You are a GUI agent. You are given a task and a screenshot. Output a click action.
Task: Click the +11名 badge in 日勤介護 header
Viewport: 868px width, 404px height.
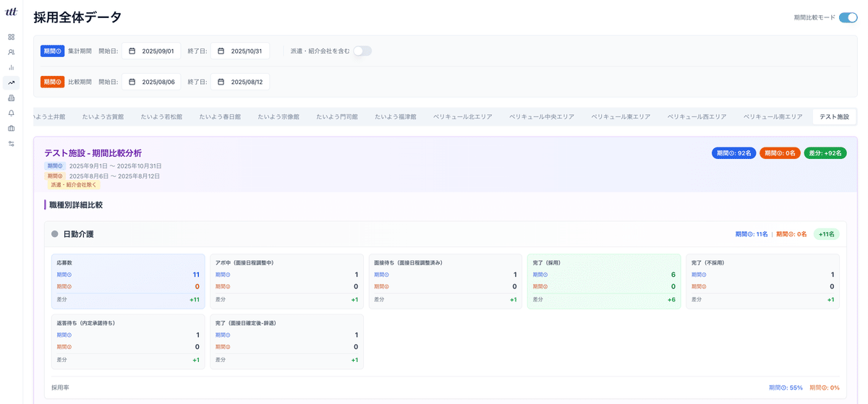[826, 234]
